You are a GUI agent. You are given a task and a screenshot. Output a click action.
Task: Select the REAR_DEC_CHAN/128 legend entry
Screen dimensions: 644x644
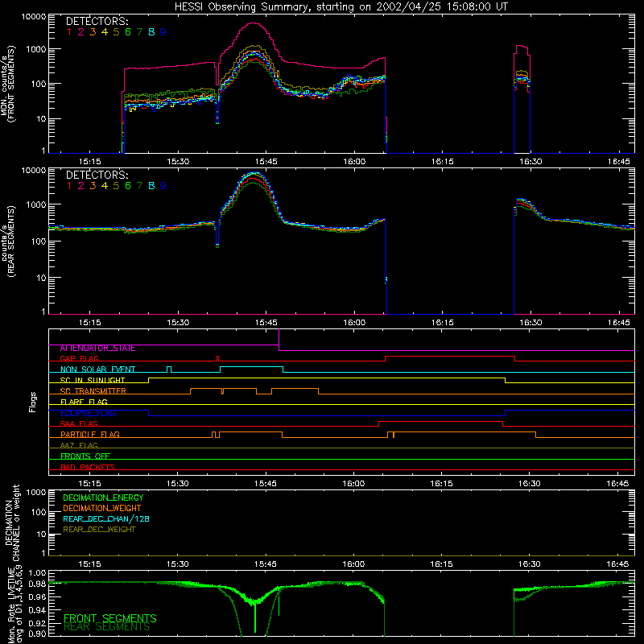pos(106,518)
